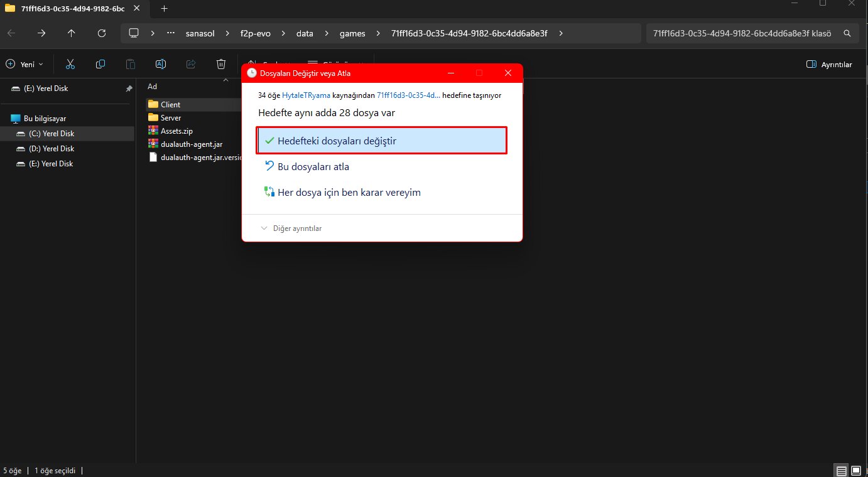Select the replace files option 'Hedefteki dosyaları değiştir'
This screenshot has width=868, height=477.
tap(381, 140)
